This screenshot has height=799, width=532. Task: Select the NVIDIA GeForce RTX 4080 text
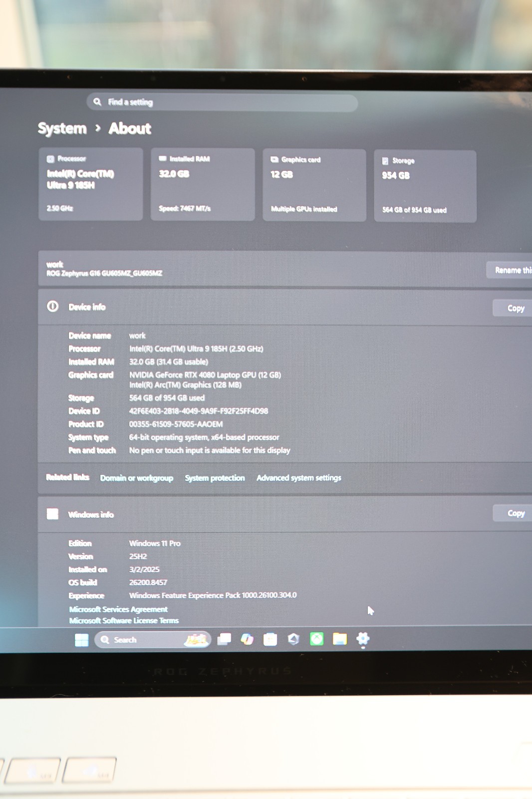pyautogui.click(x=205, y=375)
